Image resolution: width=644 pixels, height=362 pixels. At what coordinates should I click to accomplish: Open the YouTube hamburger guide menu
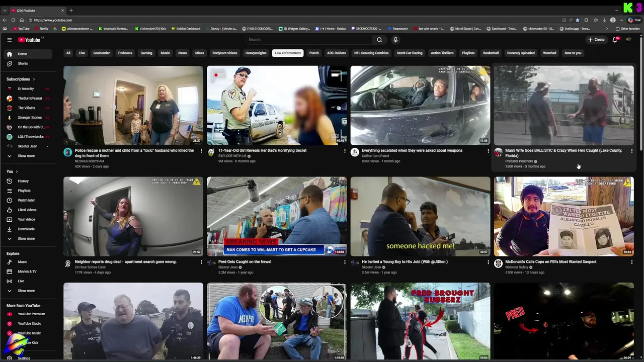[9, 40]
